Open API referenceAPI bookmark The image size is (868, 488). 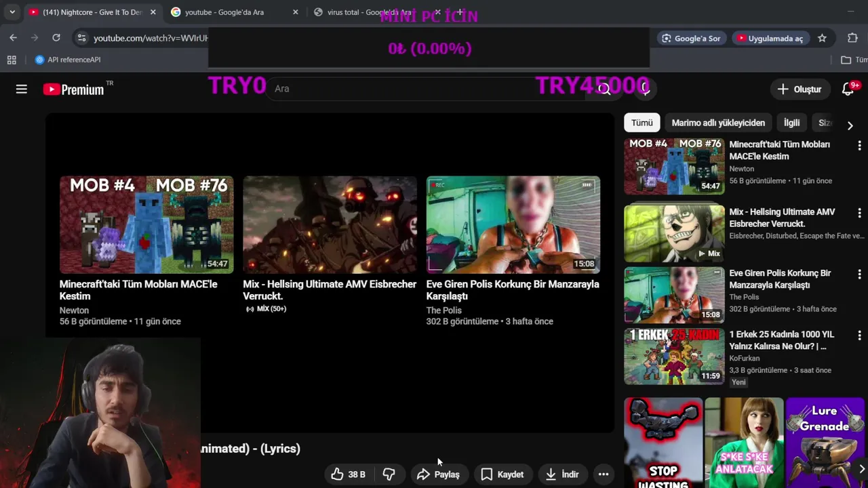pyautogui.click(x=68, y=60)
